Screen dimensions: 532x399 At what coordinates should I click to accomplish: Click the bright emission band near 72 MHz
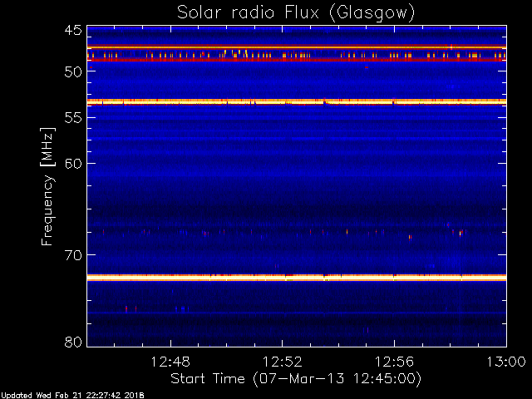(297, 278)
